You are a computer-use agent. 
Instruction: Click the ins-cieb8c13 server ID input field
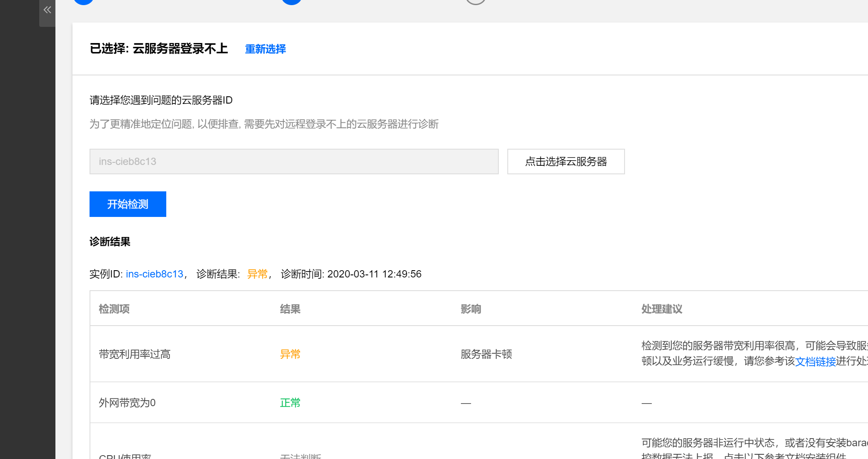pyautogui.click(x=294, y=162)
